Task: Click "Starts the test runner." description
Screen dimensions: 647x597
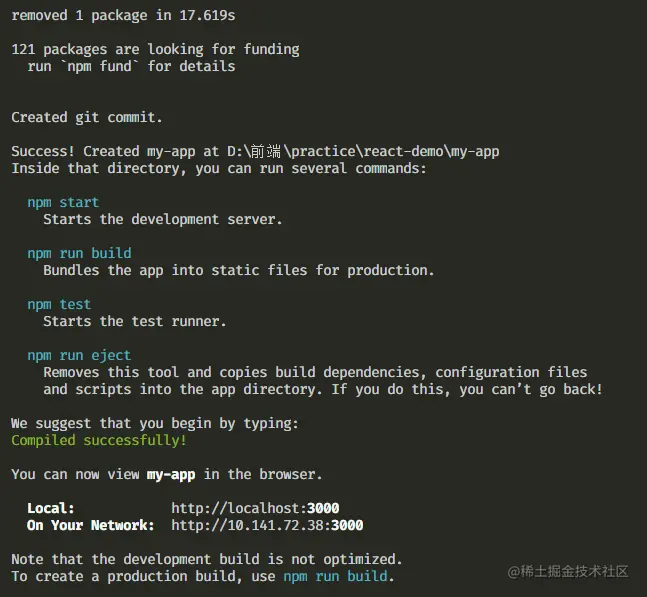Action: (135, 321)
